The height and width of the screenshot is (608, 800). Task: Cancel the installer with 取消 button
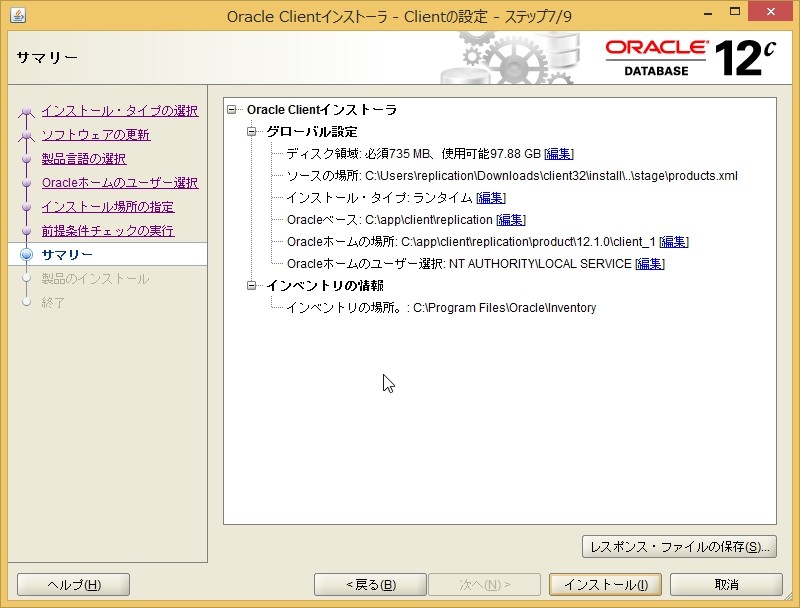pos(726,585)
